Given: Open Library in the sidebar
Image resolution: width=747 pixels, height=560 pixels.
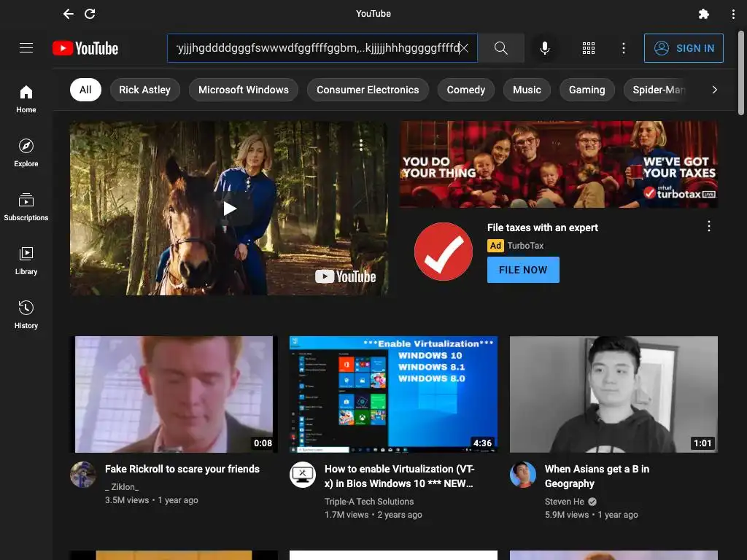Looking at the screenshot, I should (26, 261).
